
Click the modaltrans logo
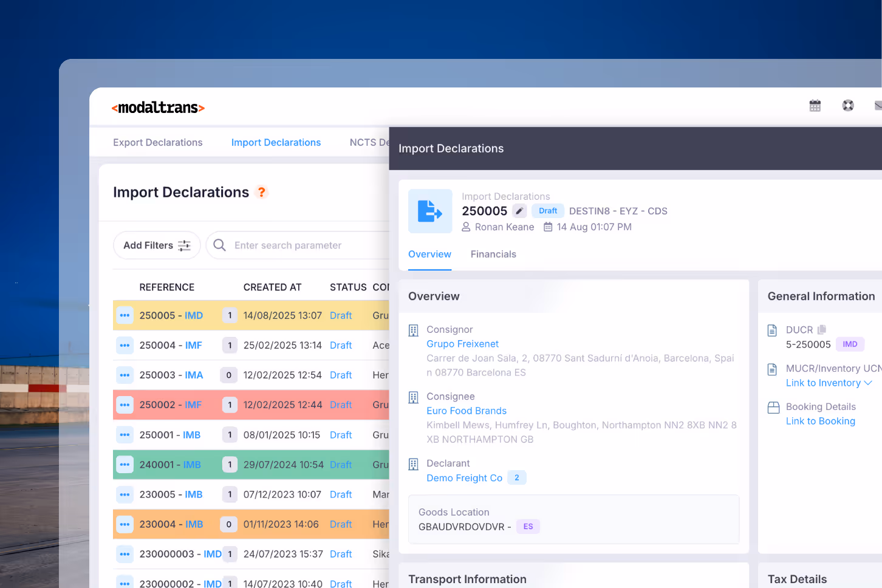[158, 108]
